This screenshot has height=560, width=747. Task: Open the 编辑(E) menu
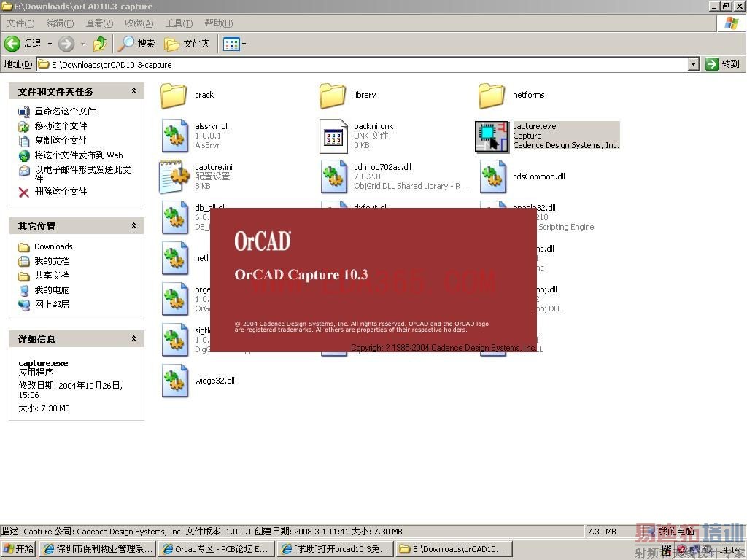(x=60, y=23)
